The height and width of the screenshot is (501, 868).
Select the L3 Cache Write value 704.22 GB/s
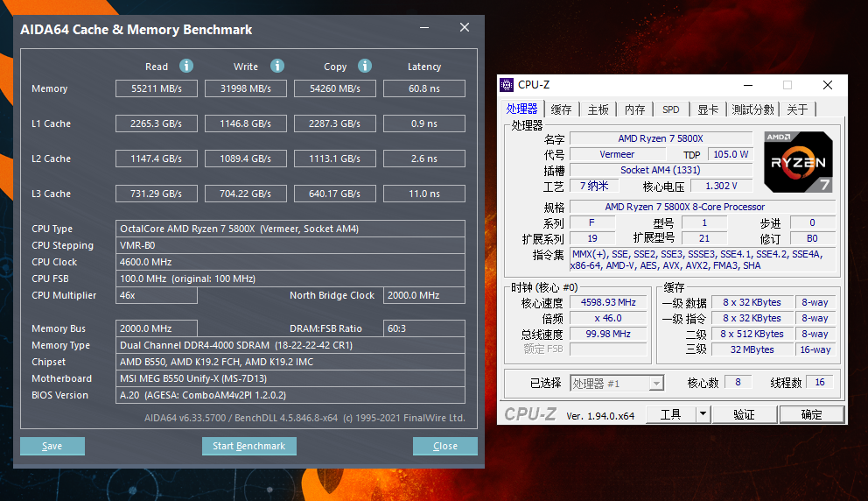[246, 194]
